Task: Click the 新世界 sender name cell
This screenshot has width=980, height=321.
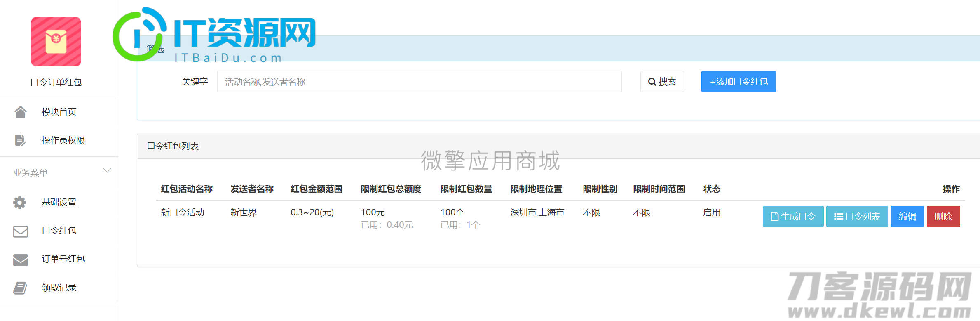Action: point(243,212)
